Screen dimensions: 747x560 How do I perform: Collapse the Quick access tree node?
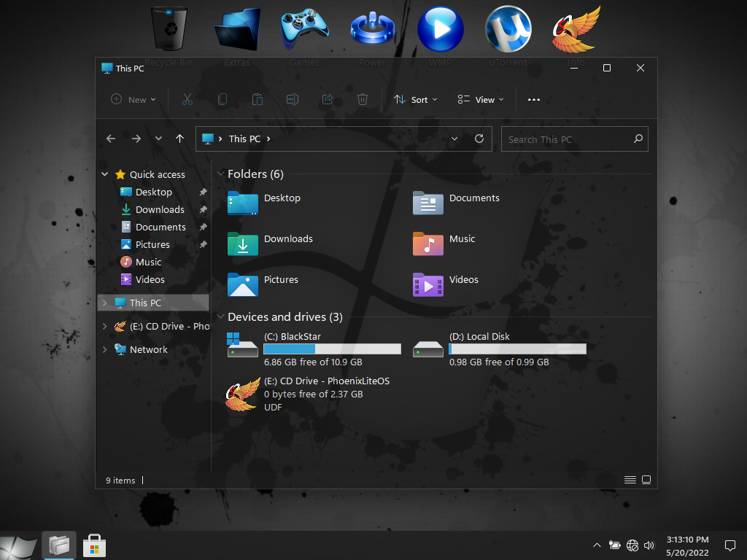tap(105, 174)
